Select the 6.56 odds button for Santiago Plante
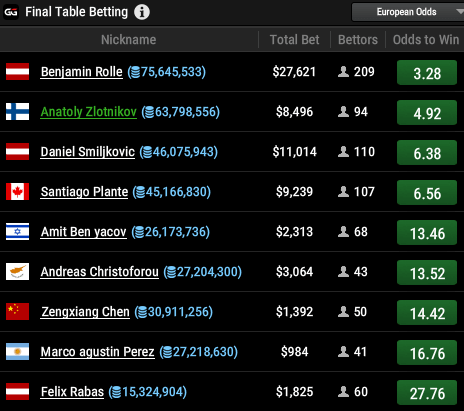The height and width of the screenshot is (411, 464). (427, 193)
